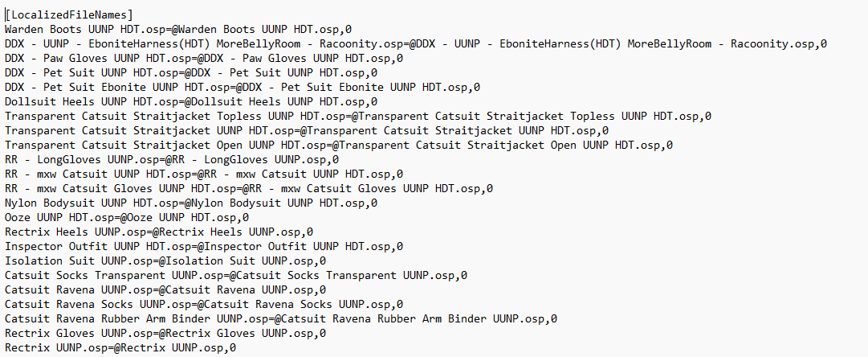
Task: Click the Isolation Suit UUNP line
Action: 165,261
